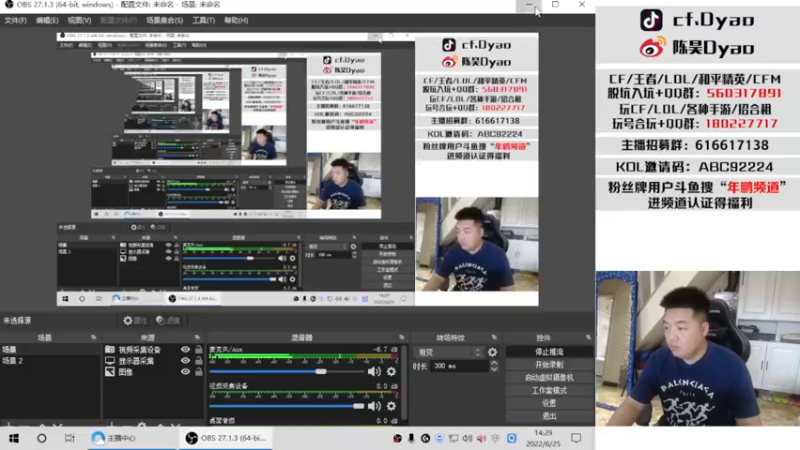Click the 中 input method indicator
800x450 pixels.
(x=495, y=438)
